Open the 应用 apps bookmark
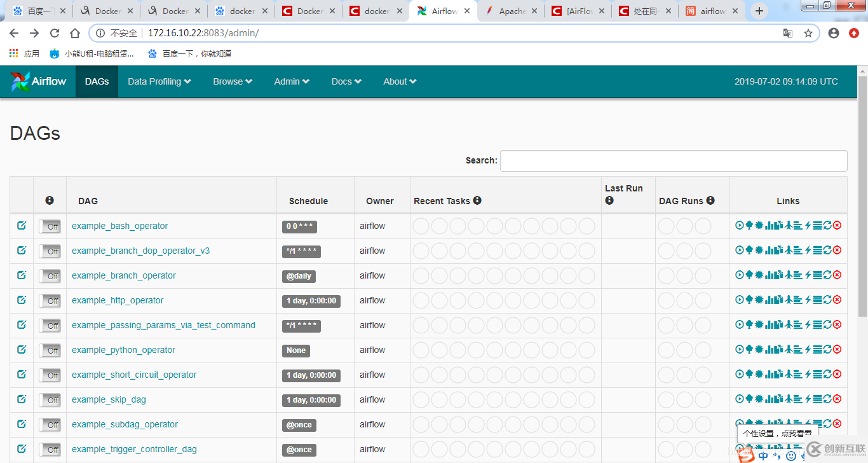 (24, 54)
